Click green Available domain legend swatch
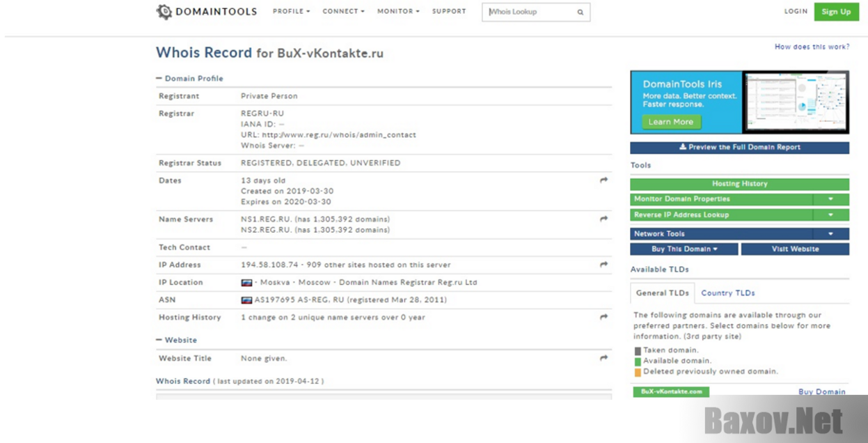This screenshot has height=443, width=868. tap(638, 362)
